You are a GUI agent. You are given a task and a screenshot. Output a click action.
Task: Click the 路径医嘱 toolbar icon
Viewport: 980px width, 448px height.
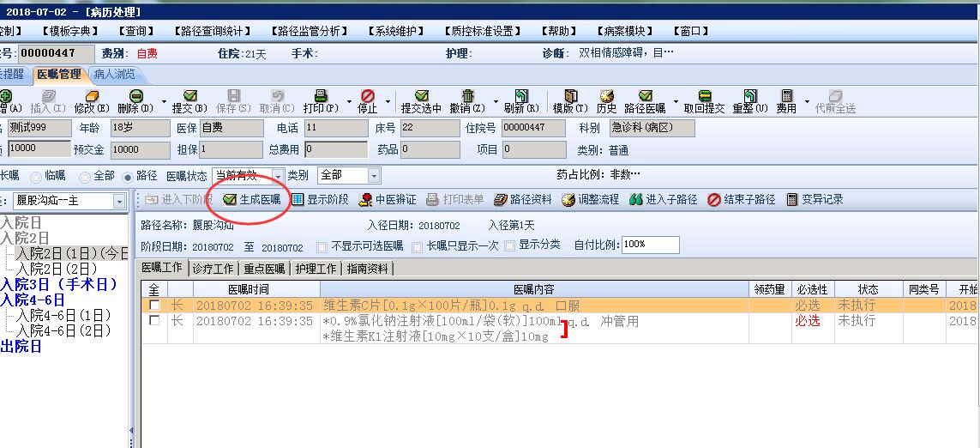[x=645, y=96]
